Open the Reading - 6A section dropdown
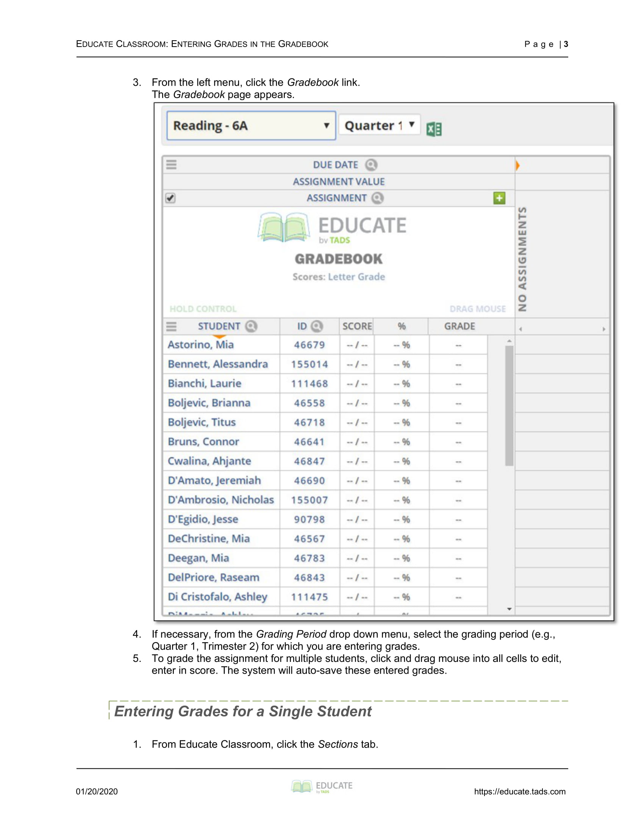Image resolution: width=644 pixels, height=834 pixels. [x=251, y=125]
